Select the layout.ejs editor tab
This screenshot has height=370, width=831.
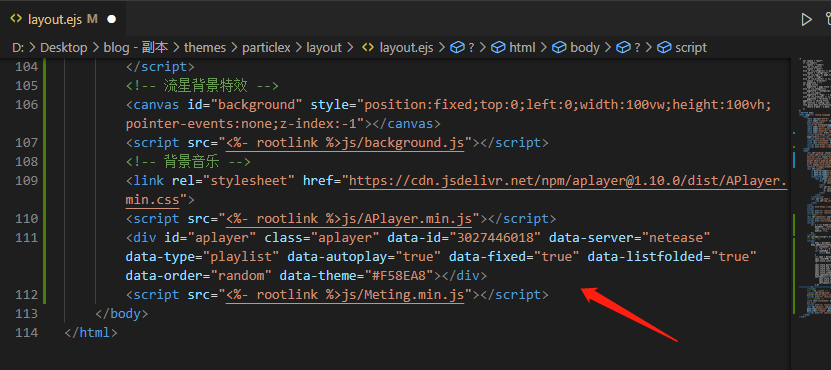point(63,19)
